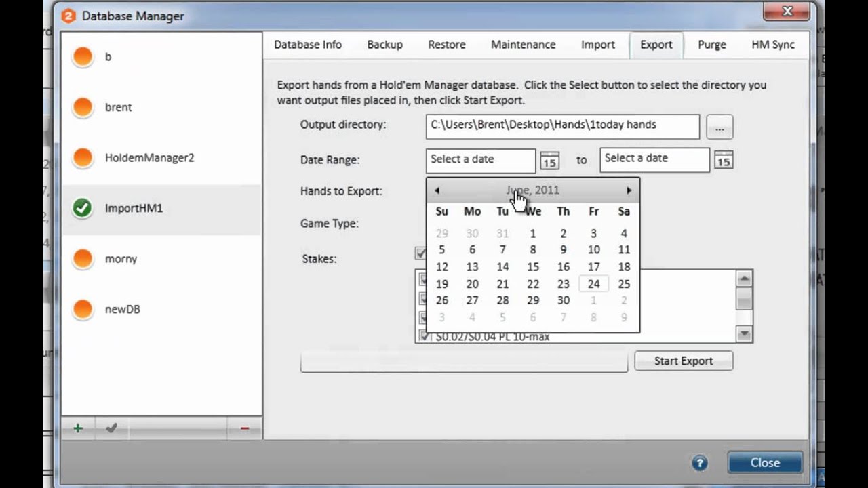Select the 'HoldemManager2' database in the list
Screen dimensions: 868x488
(x=161, y=158)
